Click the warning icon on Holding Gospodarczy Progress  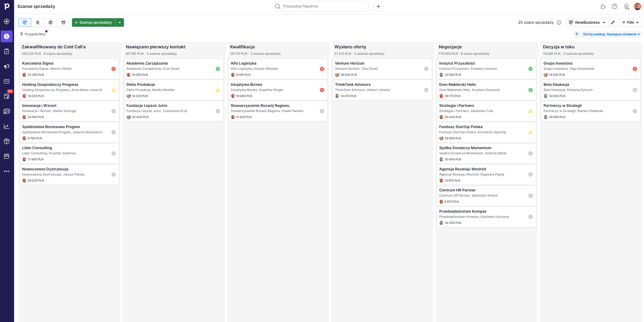(114, 90)
